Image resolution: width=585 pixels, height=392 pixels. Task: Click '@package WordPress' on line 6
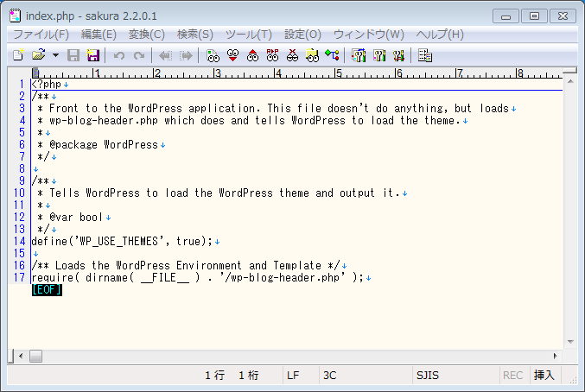pos(104,144)
